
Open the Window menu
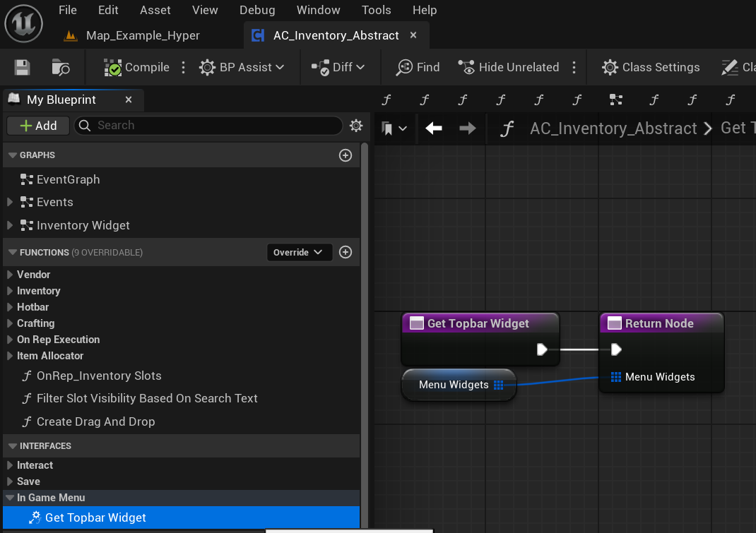click(x=318, y=10)
